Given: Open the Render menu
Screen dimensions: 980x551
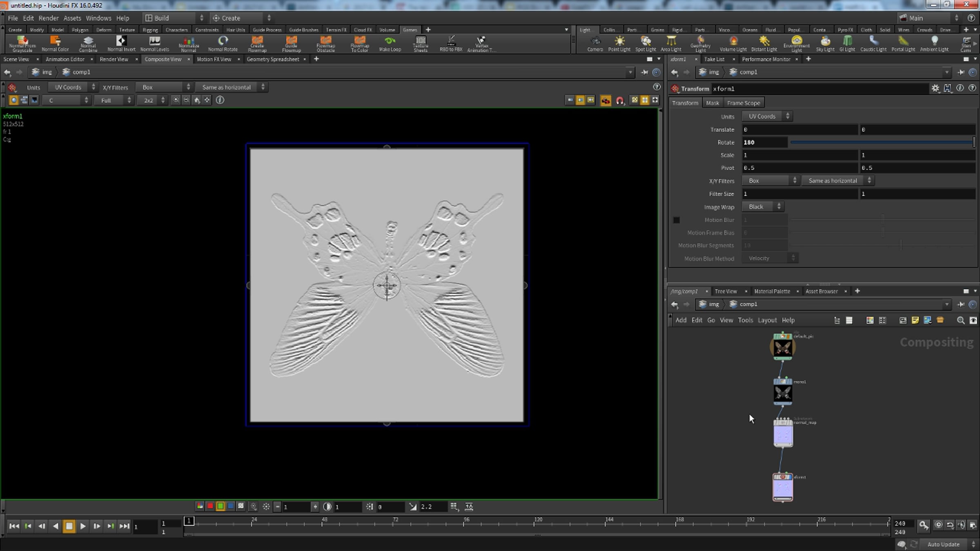Looking at the screenshot, I should (49, 18).
